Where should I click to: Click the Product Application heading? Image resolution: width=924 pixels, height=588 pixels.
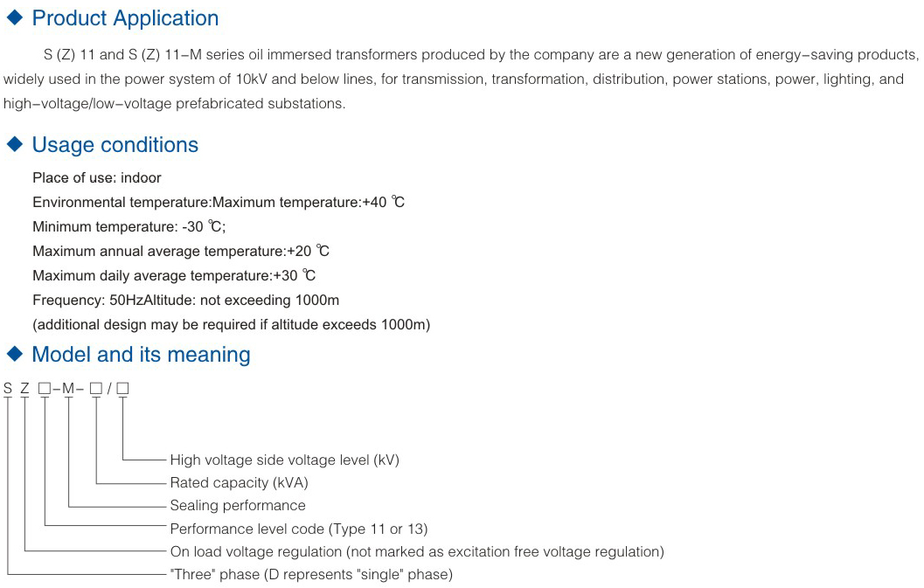tap(125, 18)
